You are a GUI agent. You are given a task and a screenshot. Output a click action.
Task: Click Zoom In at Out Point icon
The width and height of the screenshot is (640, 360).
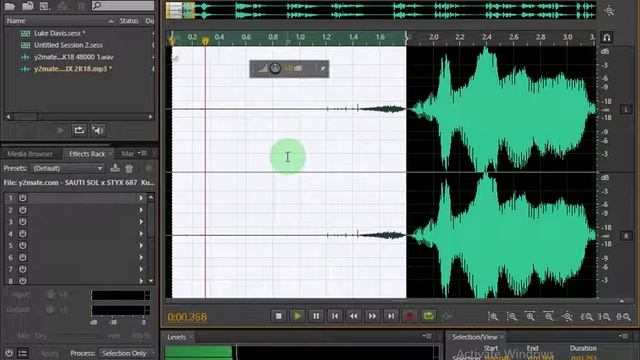click(604, 316)
